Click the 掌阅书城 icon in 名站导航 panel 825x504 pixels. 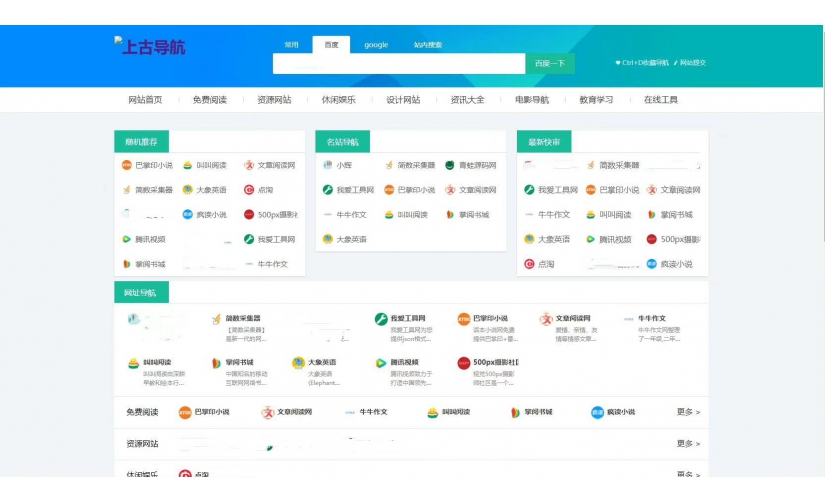450,215
